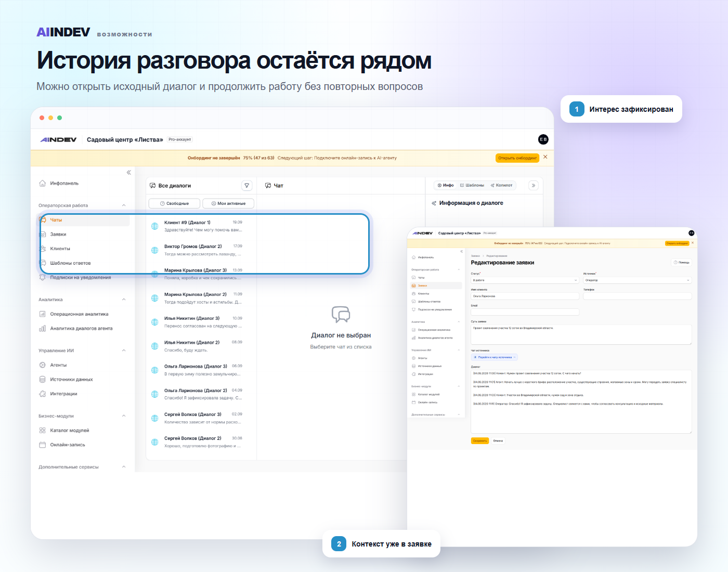
Task: Open the dialog filter funnel icon
Action: [x=247, y=186]
